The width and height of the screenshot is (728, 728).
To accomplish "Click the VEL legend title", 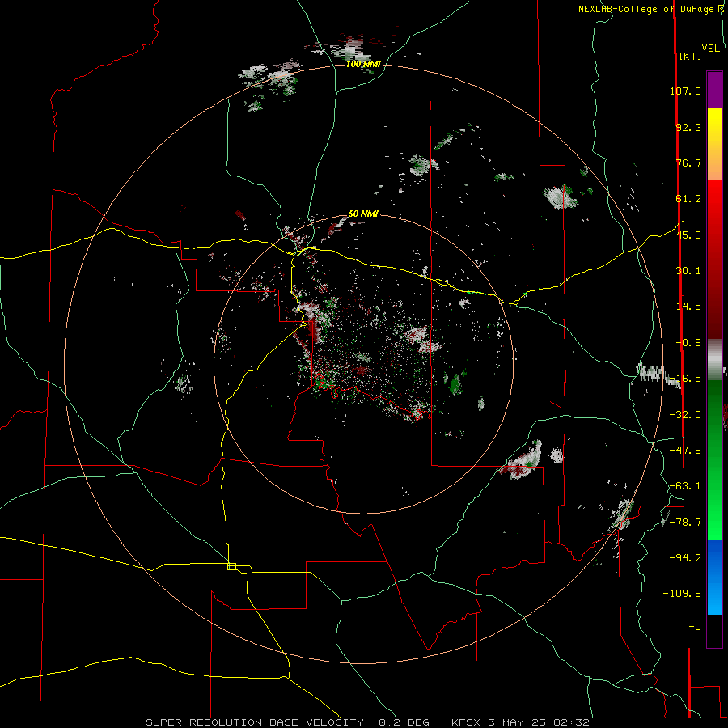I will click(710, 49).
